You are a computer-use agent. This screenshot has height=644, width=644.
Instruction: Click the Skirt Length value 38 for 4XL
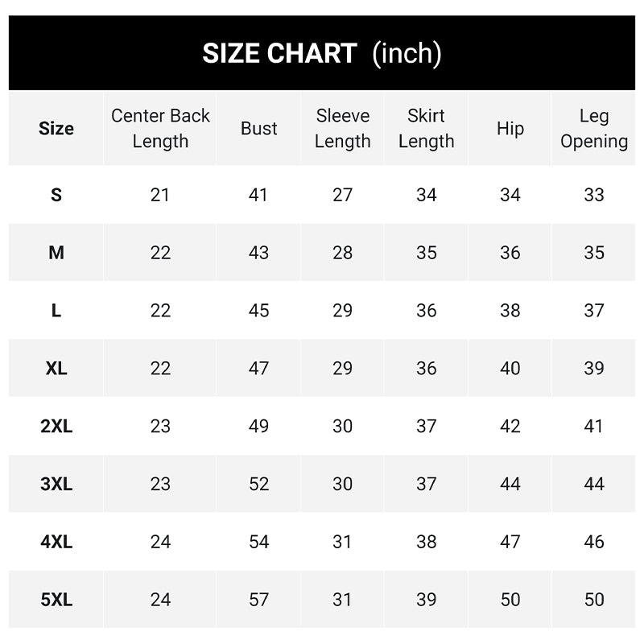pos(426,543)
